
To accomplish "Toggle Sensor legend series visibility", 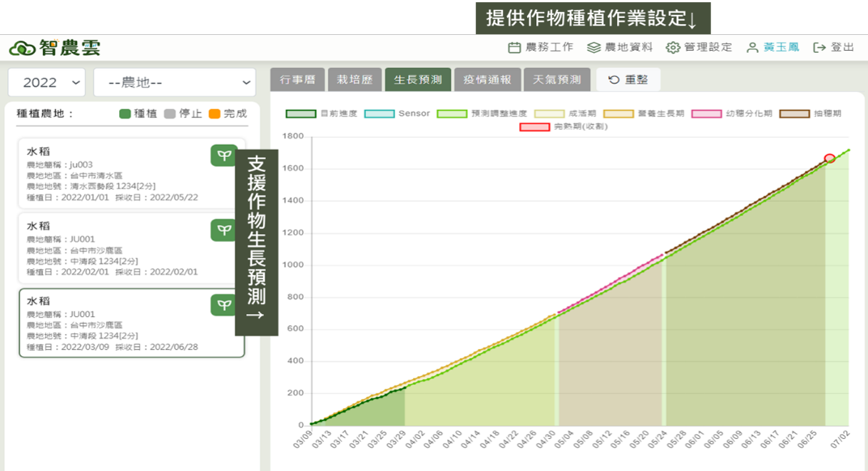I will pyautogui.click(x=379, y=113).
